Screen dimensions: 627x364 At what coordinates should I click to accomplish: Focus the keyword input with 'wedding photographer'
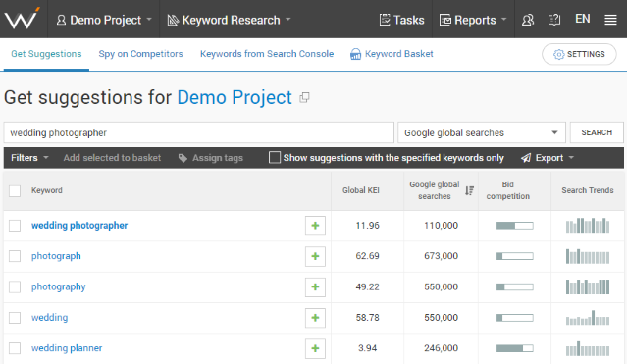click(199, 132)
